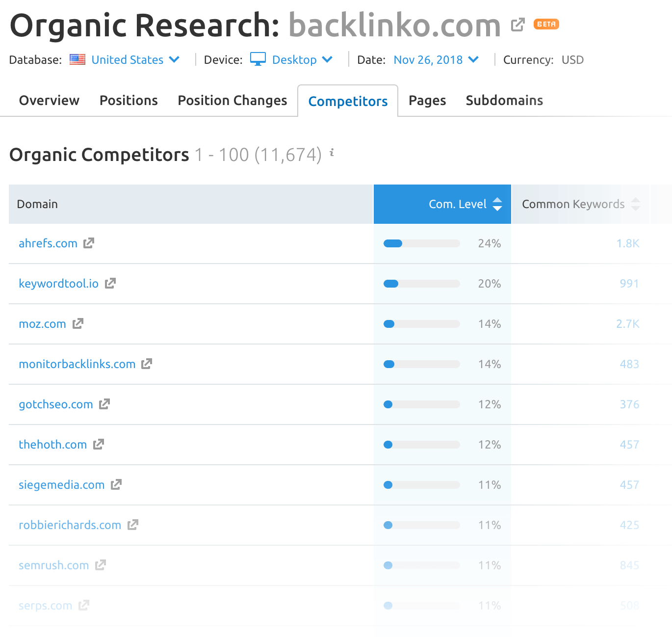Open serps.com external link icon
The width and height of the screenshot is (672, 637).
84,605
